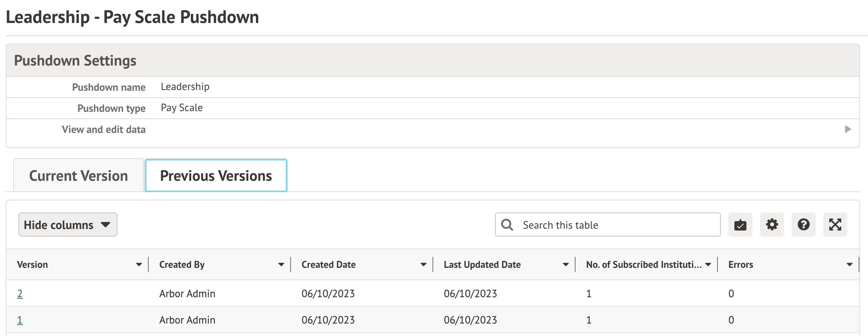This screenshot has height=336, width=868.
Task: Open Created By column menu arrow
Action: click(x=281, y=265)
